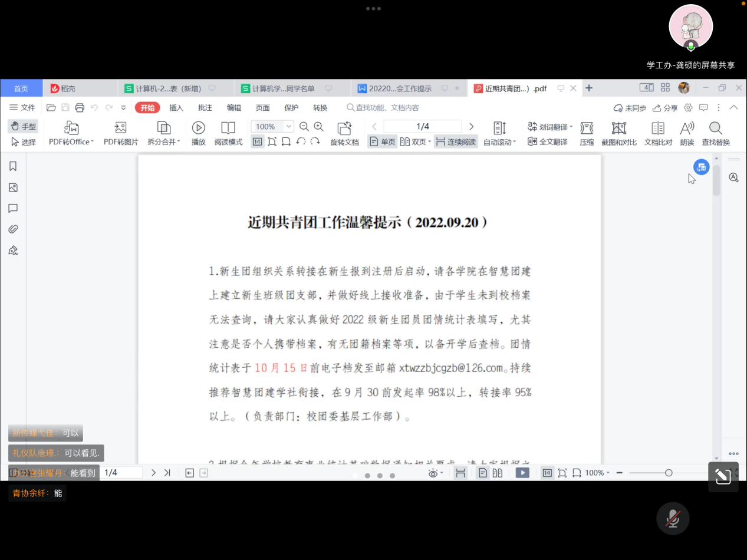
Task: Click the 分享 share button
Action: click(x=665, y=108)
